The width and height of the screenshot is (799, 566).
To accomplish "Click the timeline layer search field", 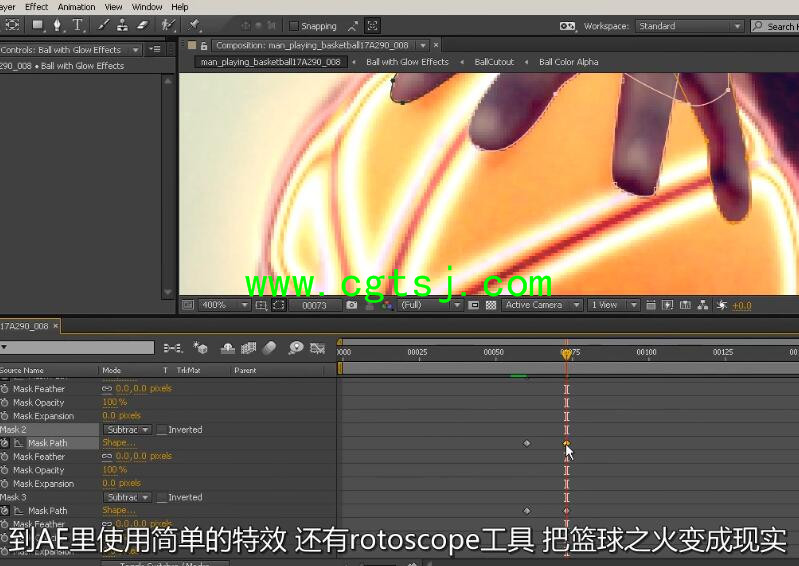I will [x=77, y=347].
